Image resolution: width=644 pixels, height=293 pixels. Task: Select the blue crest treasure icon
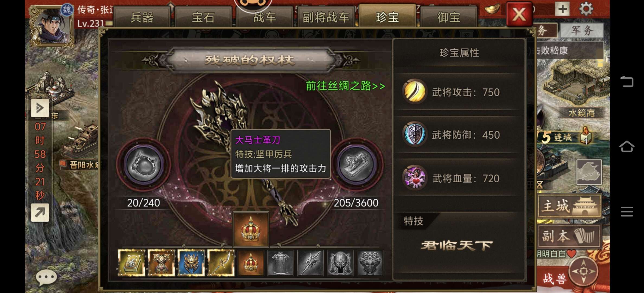click(191, 263)
